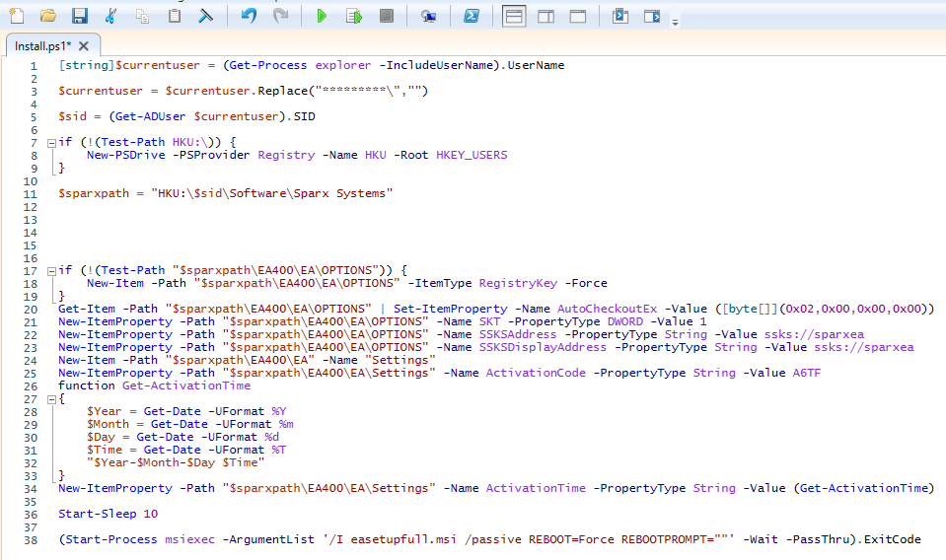Viewport: 946px width, 560px height.
Task: Select the Install.ps1 script tab
Action: 41,46
